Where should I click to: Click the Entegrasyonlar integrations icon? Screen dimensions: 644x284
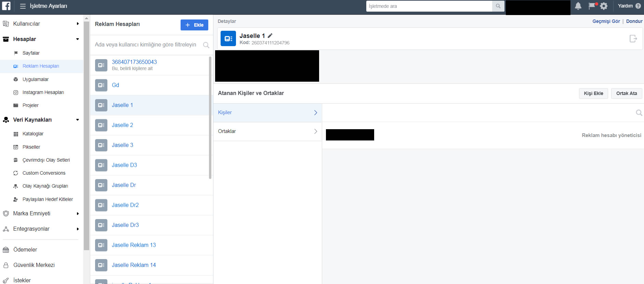(x=6, y=229)
